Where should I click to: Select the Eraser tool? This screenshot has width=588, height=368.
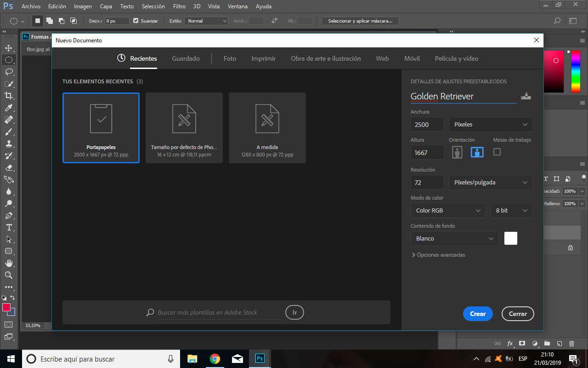pyautogui.click(x=8, y=167)
